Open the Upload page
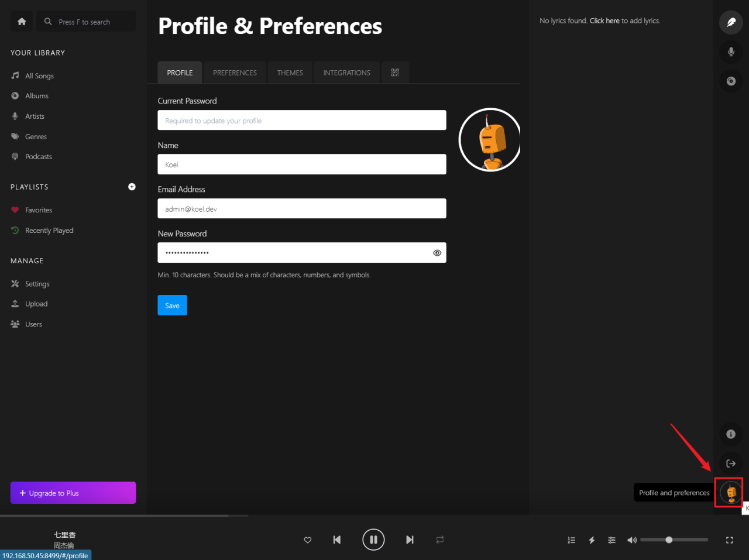This screenshot has height=560, width=749. 36,304
